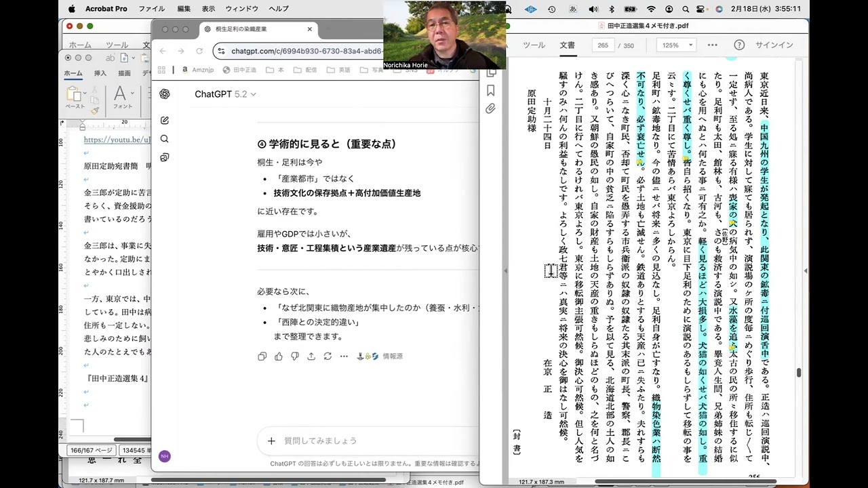868x488 pixels.
Task: Click the Acrobat vertical scrollbar thumb
Action: click(799, 373)
